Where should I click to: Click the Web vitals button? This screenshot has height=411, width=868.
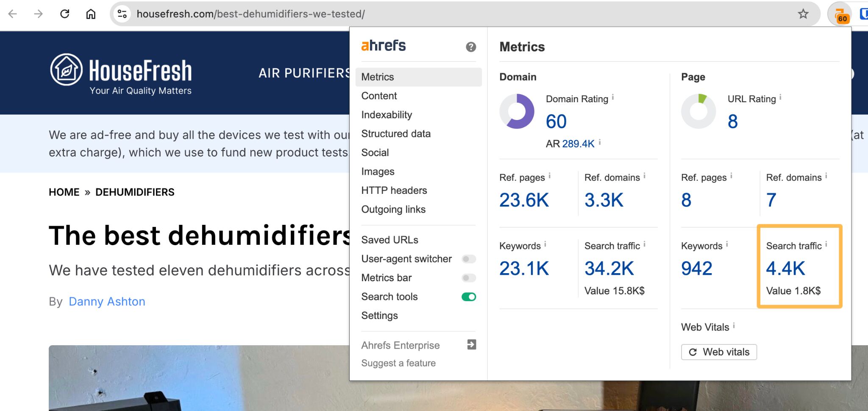[719, 352]
